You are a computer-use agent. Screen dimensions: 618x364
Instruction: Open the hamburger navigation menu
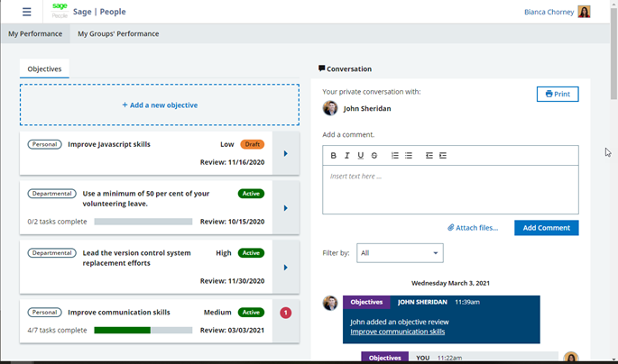coord(26,12)
